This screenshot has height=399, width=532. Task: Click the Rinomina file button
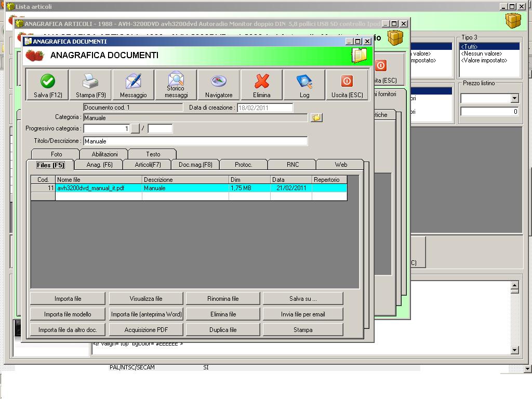pos(223,299)
